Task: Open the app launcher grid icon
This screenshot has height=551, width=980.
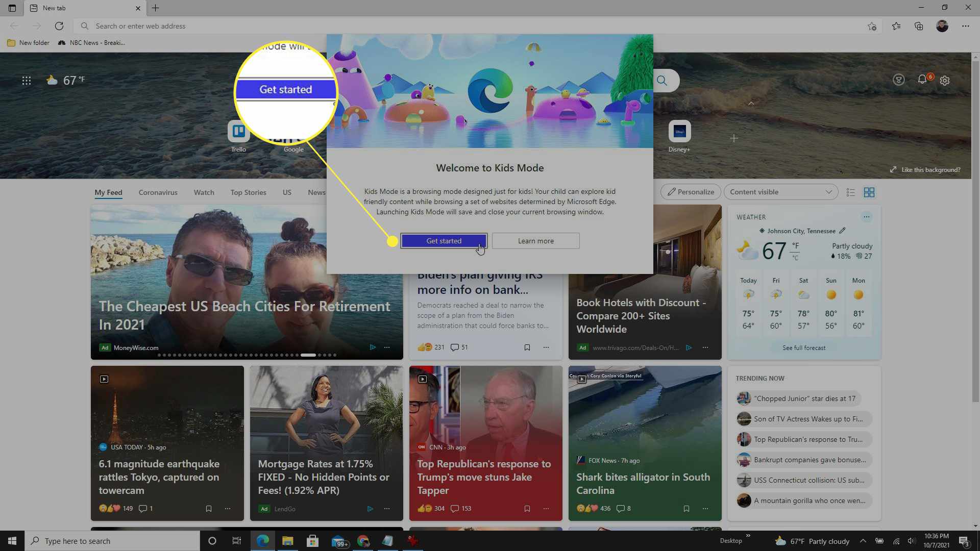Action: [27, 81]
